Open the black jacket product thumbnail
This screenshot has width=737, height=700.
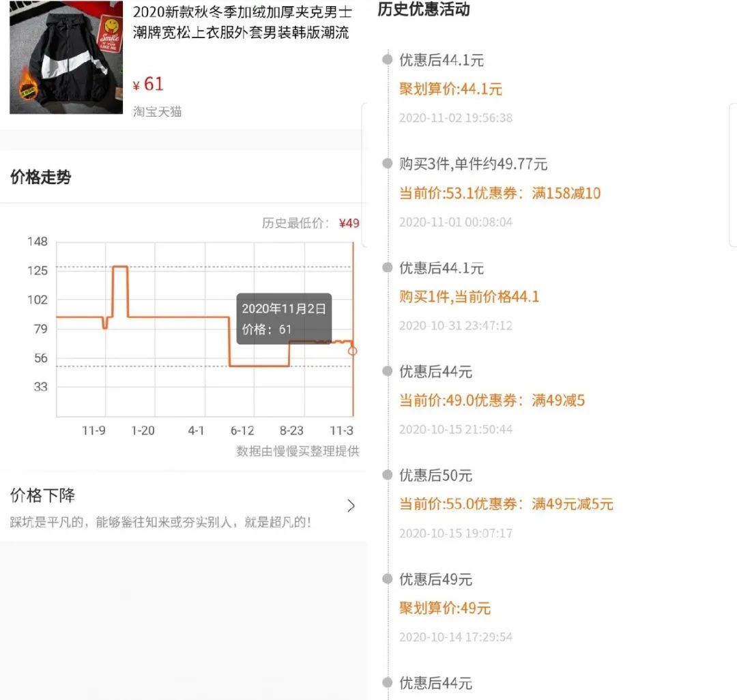[x=66, y=57]
